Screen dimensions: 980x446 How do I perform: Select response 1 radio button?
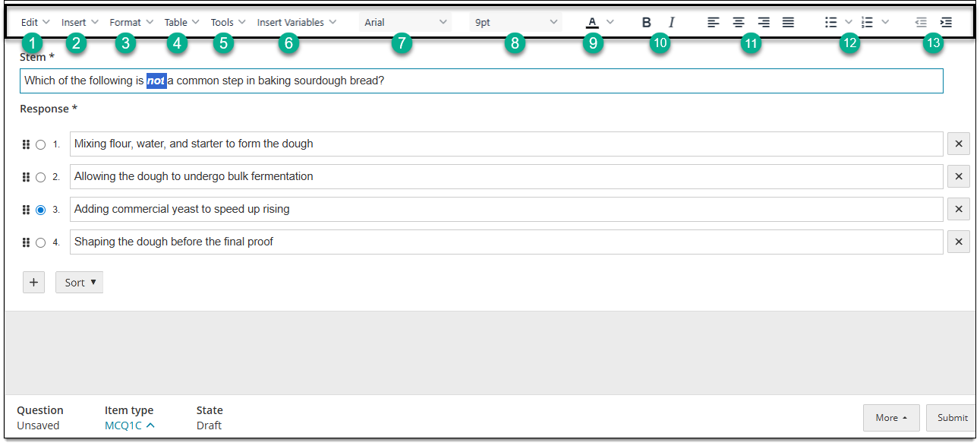point(41,144)
